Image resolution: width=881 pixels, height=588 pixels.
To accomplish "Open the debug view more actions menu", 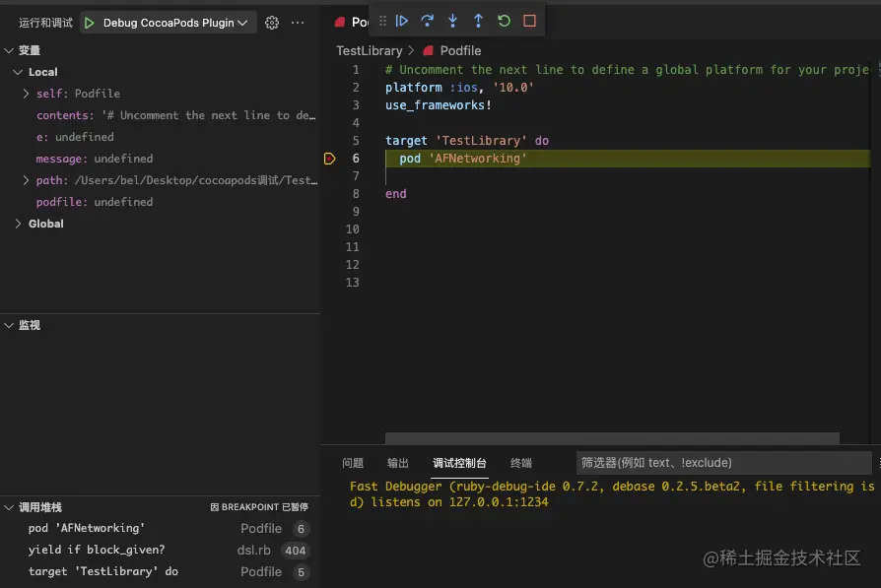I will click(x=298, y=23).
